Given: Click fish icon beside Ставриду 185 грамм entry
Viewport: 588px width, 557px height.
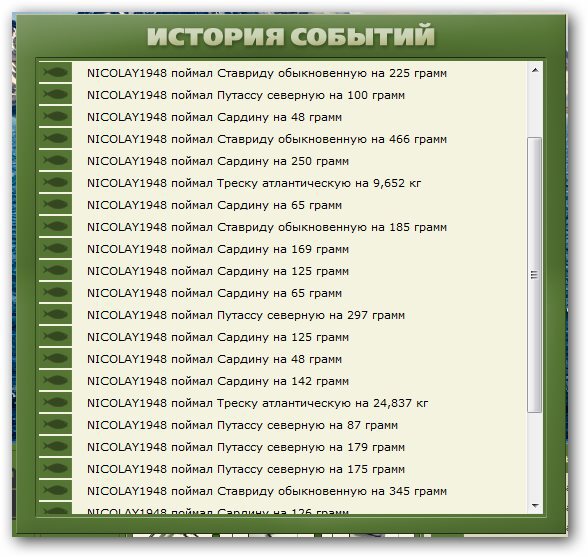Looking at the screenshot, I should coord(56,226).
